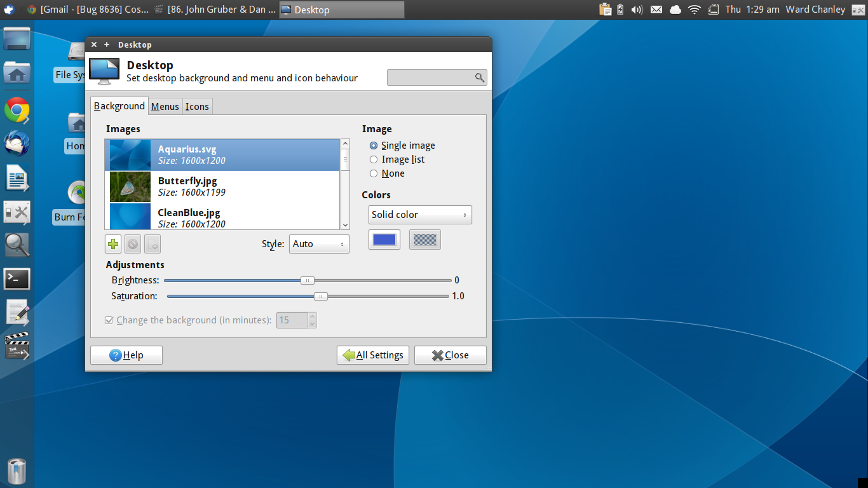
Task: Expand the Solid color dropdown
Action: [x=420, y=215]
